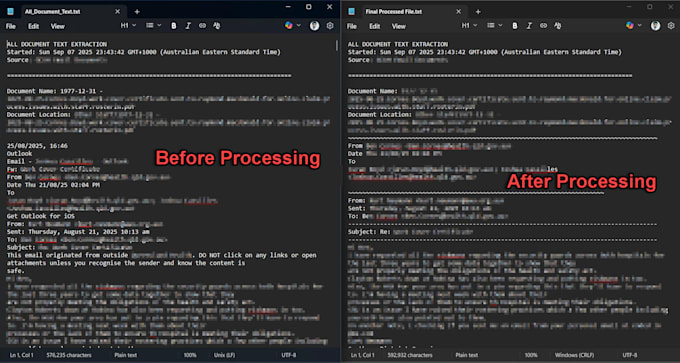The height and width of the screenshot is (363, 680).
Task: Open View menu in All_Document_Text.txt window
Action: click(x=58, y=26)
